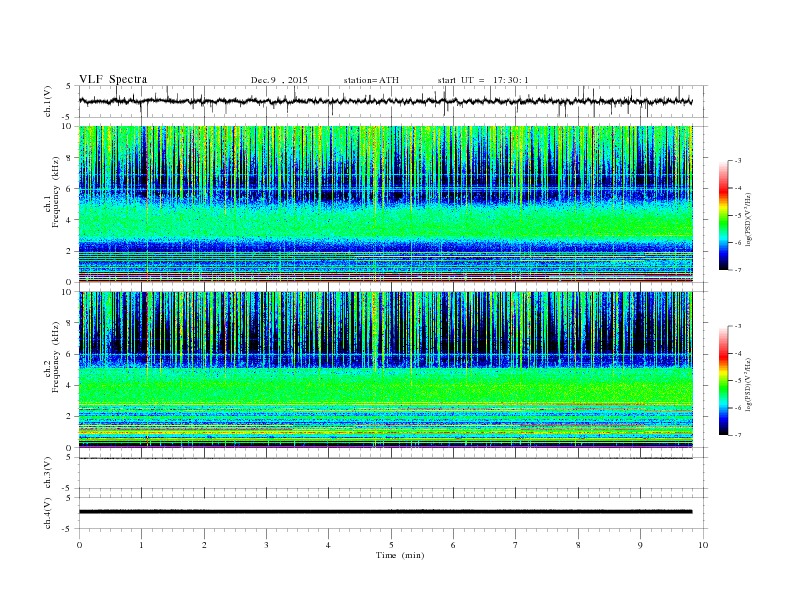Screen dimensions: 792x612
Task: Click the "7" tick label on time axis
Action: (516, 545)
